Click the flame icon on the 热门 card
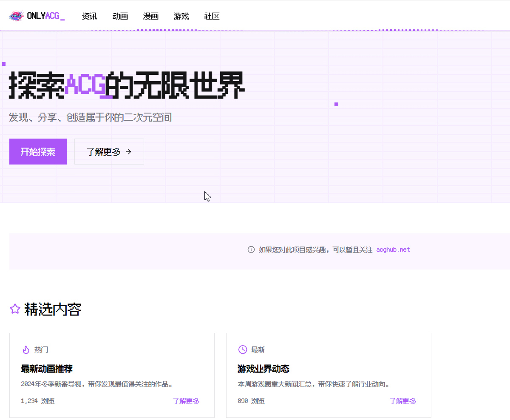The image size is (510, 420). [26, 349]
